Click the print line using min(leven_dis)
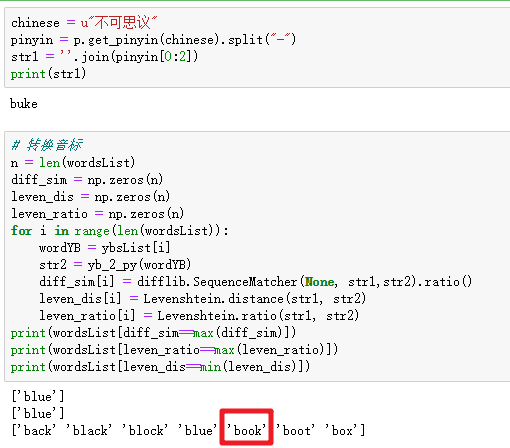This screenshot has width=510, height=448. 160,367
